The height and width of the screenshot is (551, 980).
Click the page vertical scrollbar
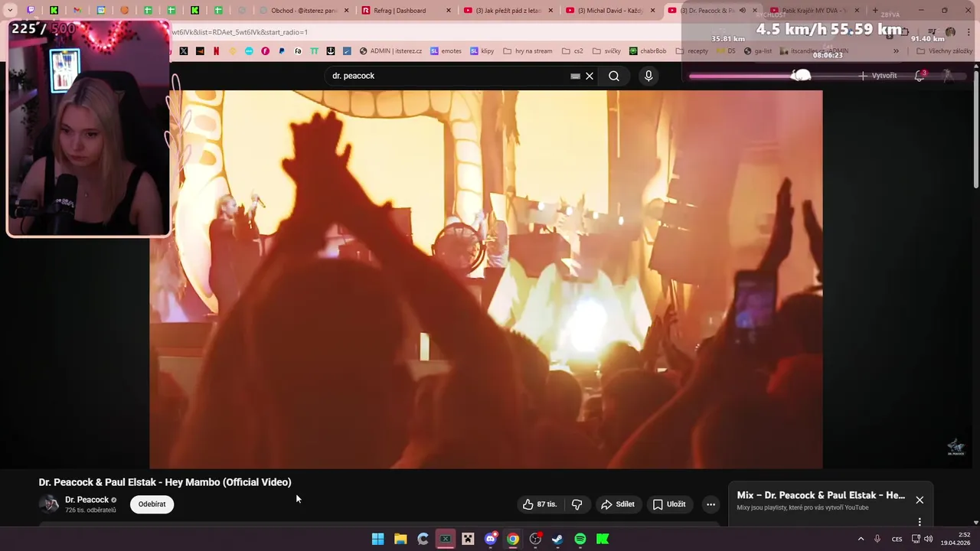coord(976,130)
